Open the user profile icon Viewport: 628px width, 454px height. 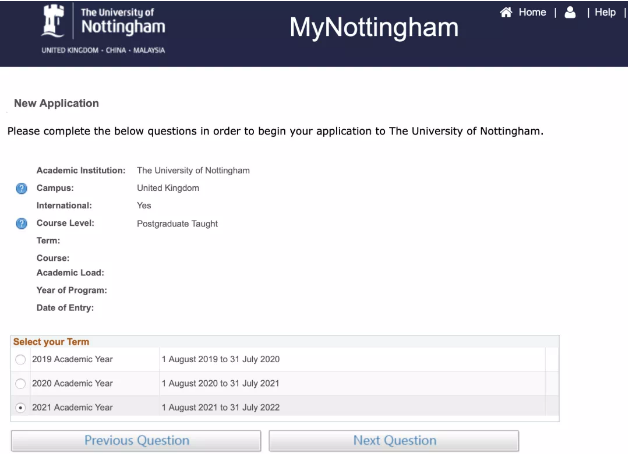tap(570, 13)
